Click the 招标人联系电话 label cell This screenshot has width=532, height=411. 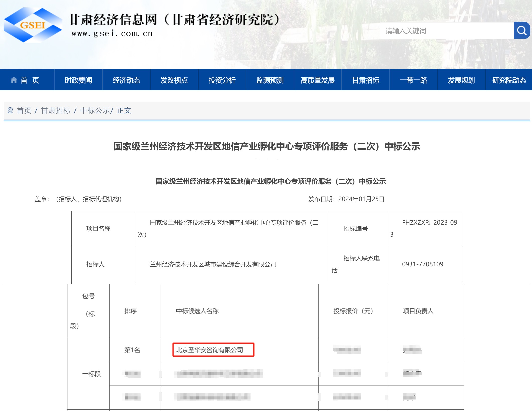coord(358,264)
